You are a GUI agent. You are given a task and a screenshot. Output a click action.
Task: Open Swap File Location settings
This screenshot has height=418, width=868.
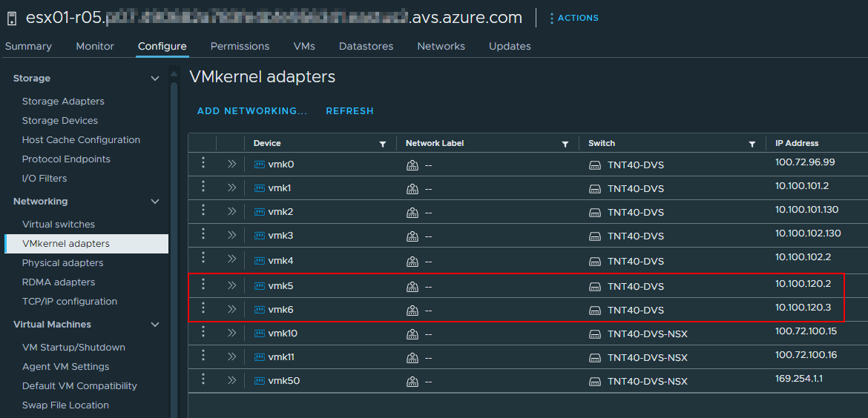tap(65, 405)
